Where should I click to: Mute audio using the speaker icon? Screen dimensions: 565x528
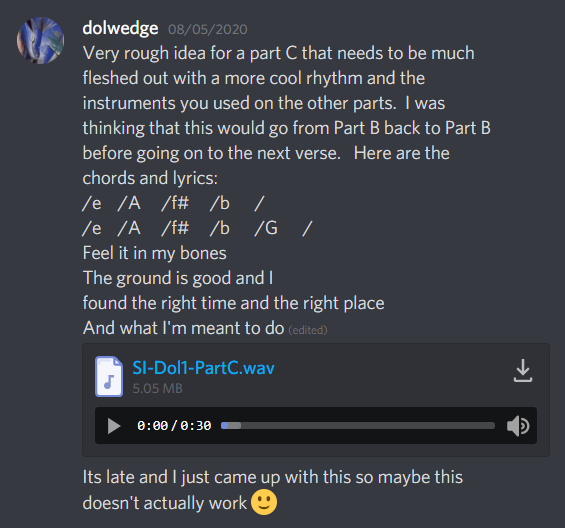518,426
